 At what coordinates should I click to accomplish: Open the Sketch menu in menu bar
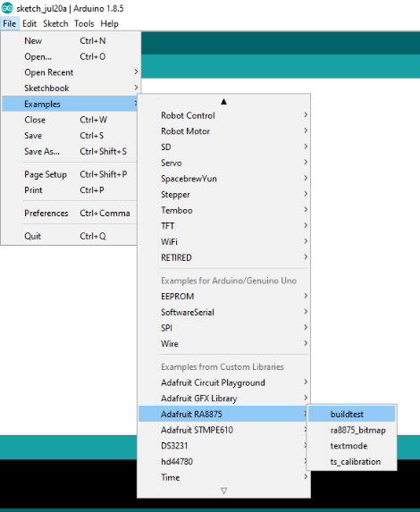coord(55,24)
